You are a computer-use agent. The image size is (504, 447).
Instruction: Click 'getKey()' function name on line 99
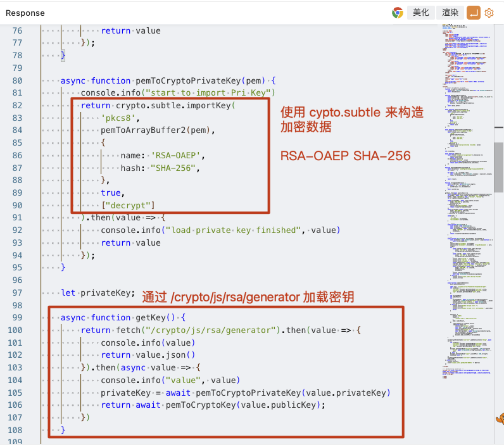coord(155,317)
